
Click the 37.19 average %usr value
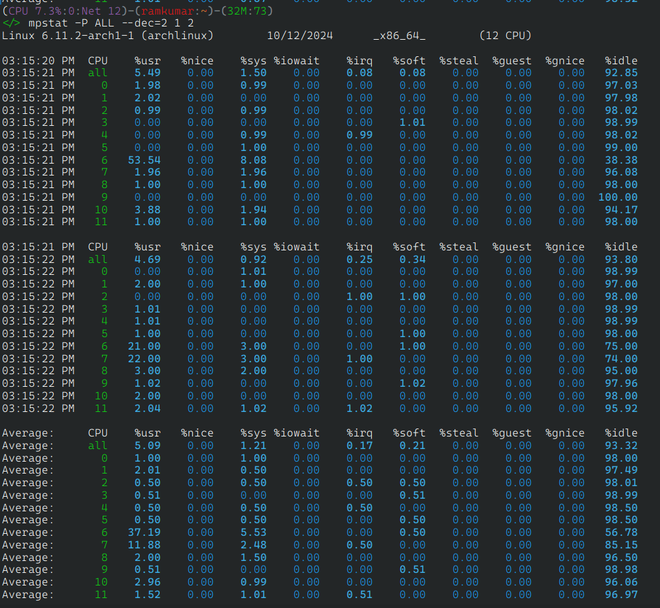point(143,533)
